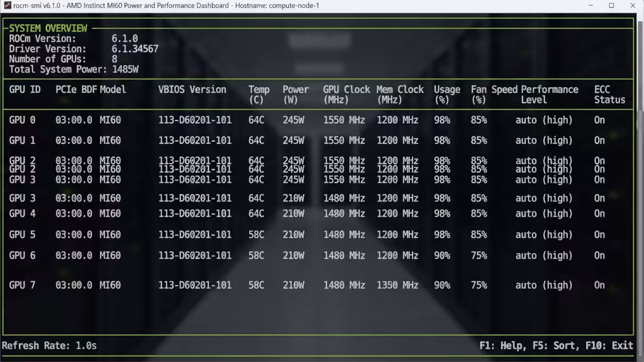
Task: Select the GPU 7 row label
Action: [22, 285]
